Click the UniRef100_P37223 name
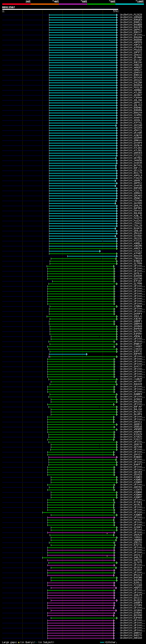Screen dimensions: 146x644 (131, 156)
